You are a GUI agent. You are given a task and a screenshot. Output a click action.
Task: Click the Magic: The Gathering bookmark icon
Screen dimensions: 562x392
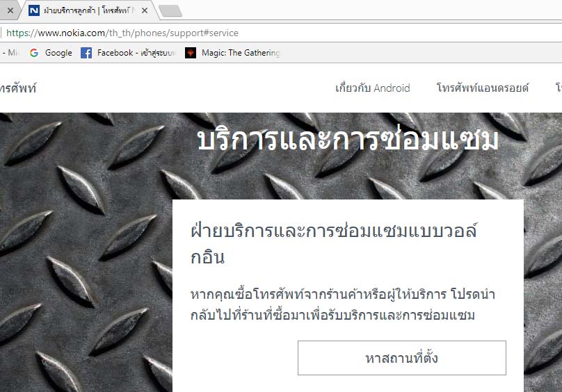(x=191, y=53)
